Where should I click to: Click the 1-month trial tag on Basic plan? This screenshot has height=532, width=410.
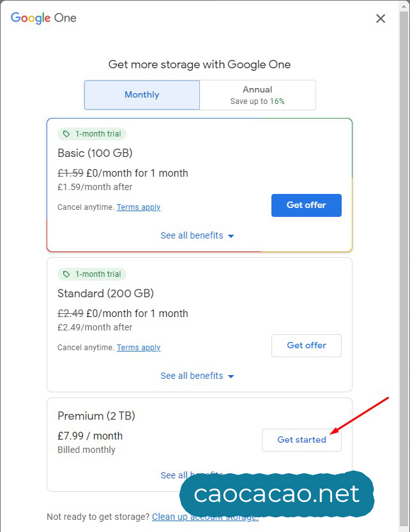pyautogui.click(x=92, y=134)
